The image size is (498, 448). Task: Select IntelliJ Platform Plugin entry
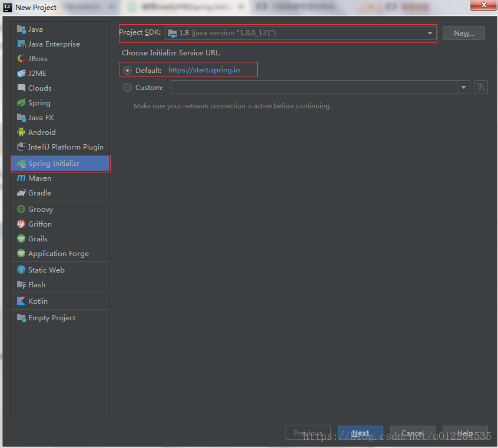tap(60, 147)
